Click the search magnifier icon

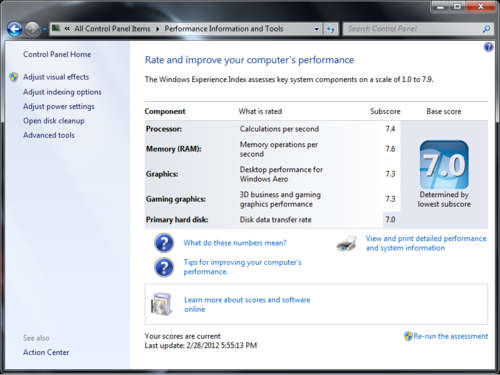pos(487,29)
